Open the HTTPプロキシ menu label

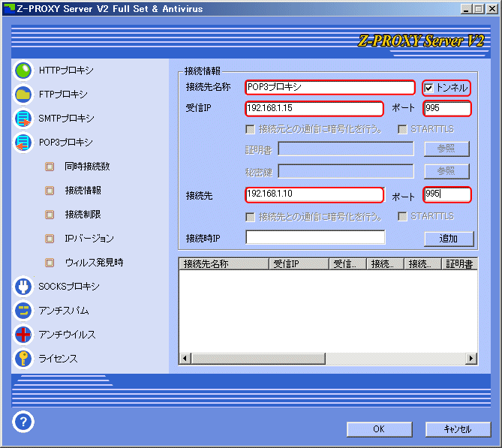[66, 71]
